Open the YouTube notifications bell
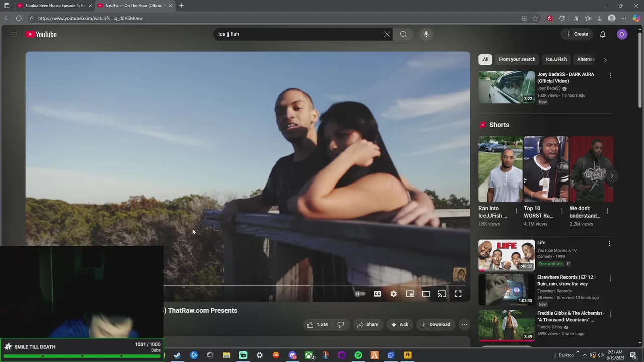The image size is (644, 362). click(x=603, y=34)
